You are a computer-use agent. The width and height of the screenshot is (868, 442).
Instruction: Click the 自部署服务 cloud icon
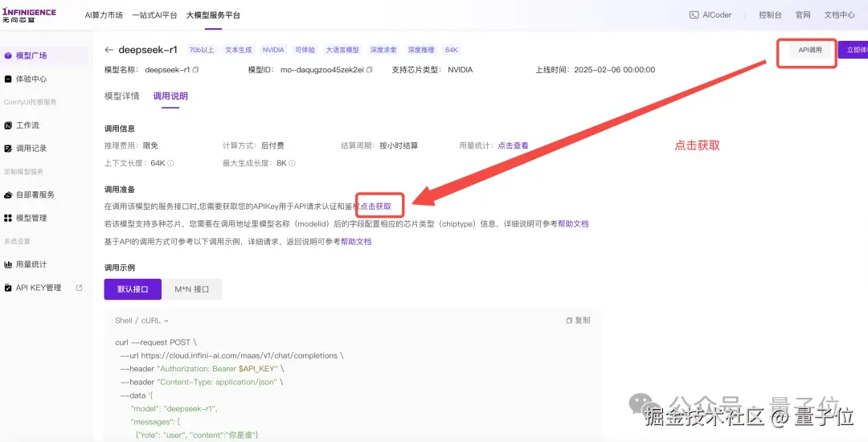[8, 194]
